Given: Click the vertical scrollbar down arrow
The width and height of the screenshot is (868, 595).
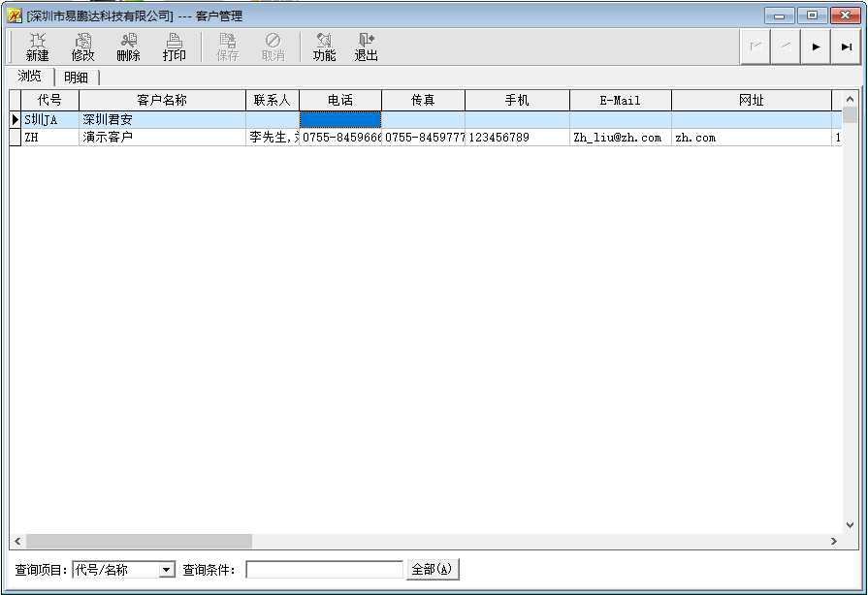Looking at the screenshot, I should [x=850, y=524].
